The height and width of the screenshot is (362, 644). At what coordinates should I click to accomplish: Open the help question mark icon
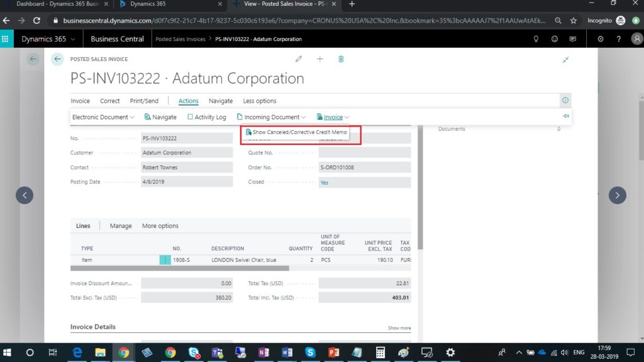[x=619, y=39]
